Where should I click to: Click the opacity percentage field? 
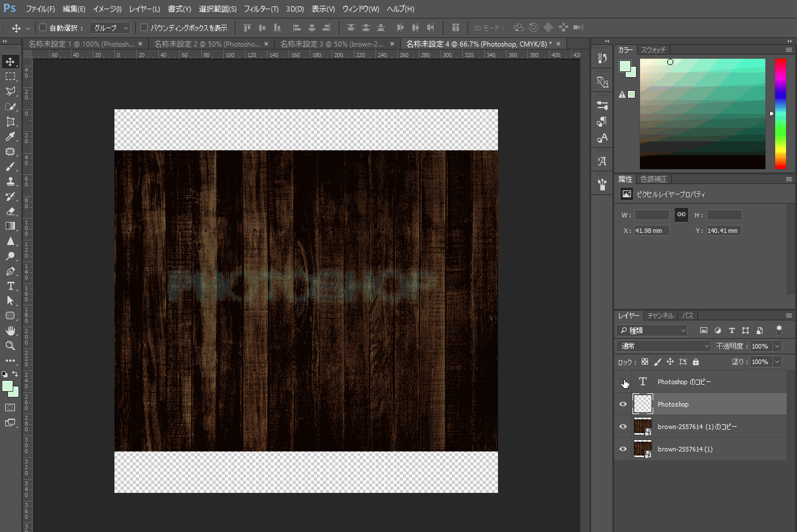click(x=760, y=346)
